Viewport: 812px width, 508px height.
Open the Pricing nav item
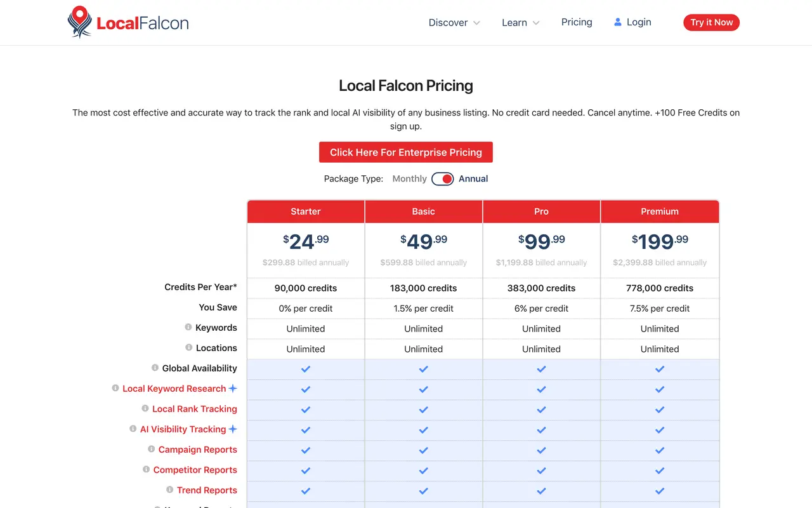(577, 22)
